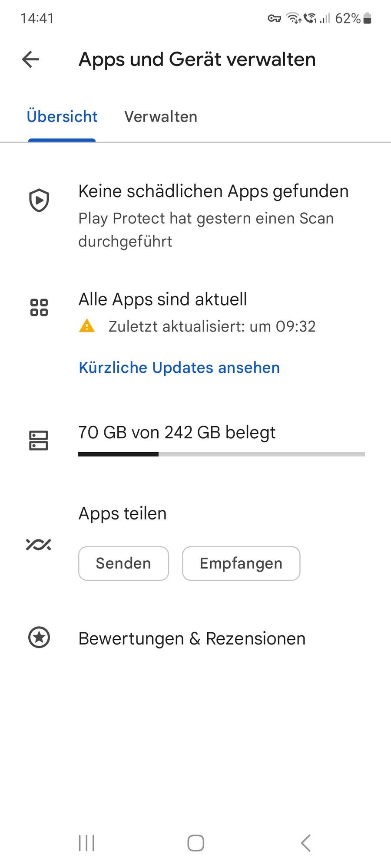This screenshot has height=868, width=391.
Task: Tap the Senden button
Action: coord(123,563)
